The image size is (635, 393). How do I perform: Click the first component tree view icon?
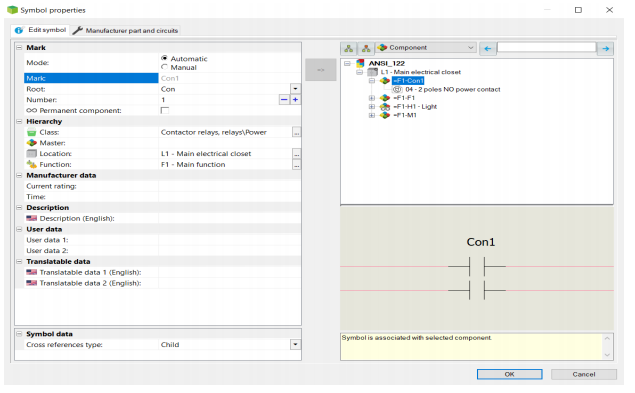pos(349,48)
